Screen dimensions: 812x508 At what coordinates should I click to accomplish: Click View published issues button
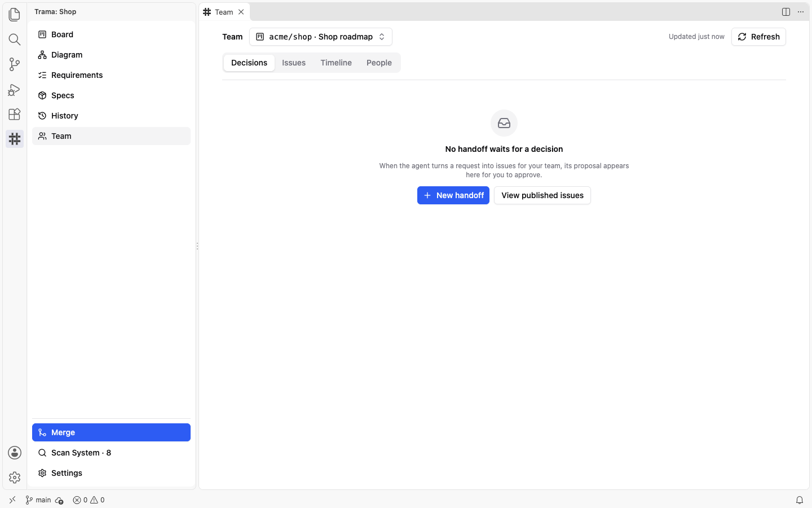point(542,195)
